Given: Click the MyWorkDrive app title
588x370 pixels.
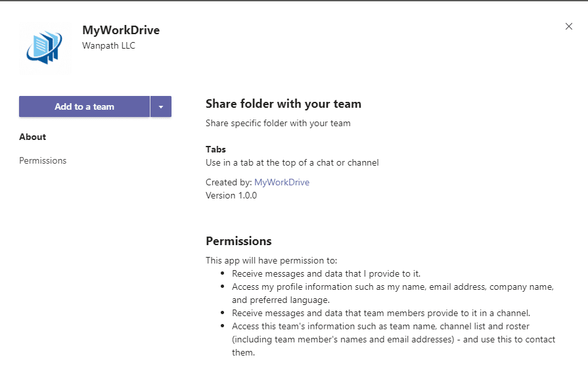Looking at the screenshot, I should click(121, 30).
